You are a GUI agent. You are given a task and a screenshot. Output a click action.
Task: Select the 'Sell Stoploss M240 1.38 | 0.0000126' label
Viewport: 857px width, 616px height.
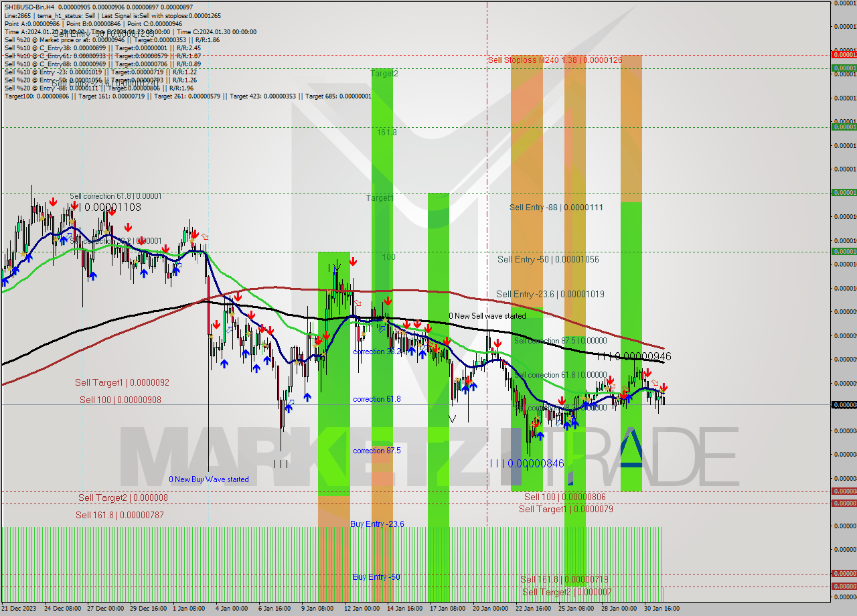click(555, 60)
